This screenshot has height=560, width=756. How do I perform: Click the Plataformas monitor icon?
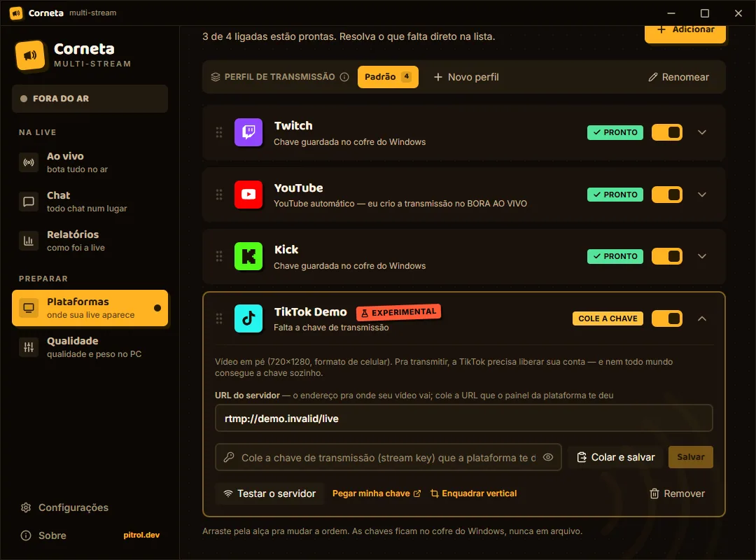(29, 308)
